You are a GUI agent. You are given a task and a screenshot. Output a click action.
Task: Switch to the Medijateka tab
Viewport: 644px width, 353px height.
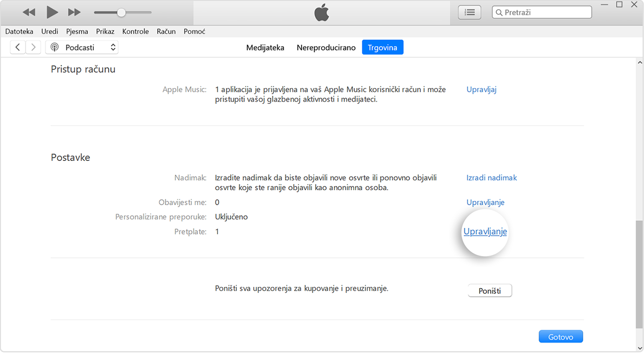point(265,47)
